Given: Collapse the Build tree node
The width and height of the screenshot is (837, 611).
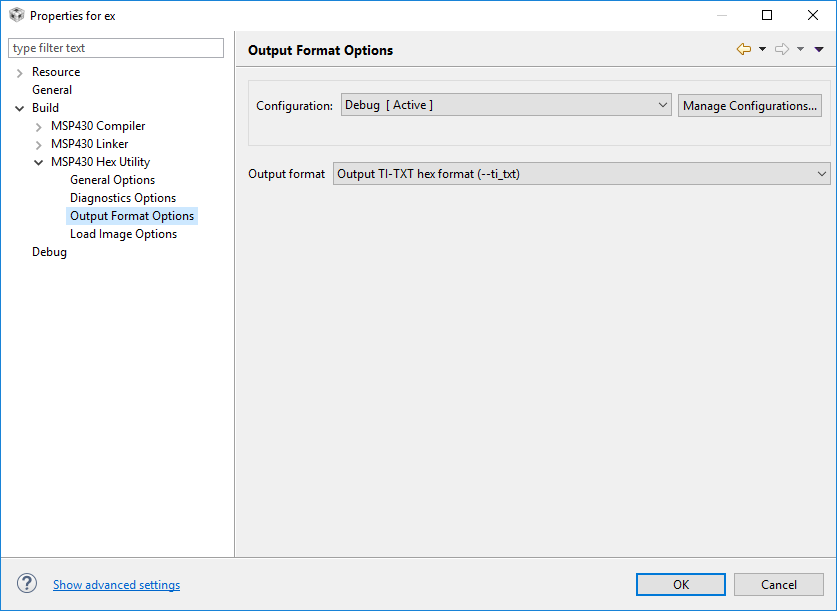Looking at the screenshot, I should [x=19, y=108].
